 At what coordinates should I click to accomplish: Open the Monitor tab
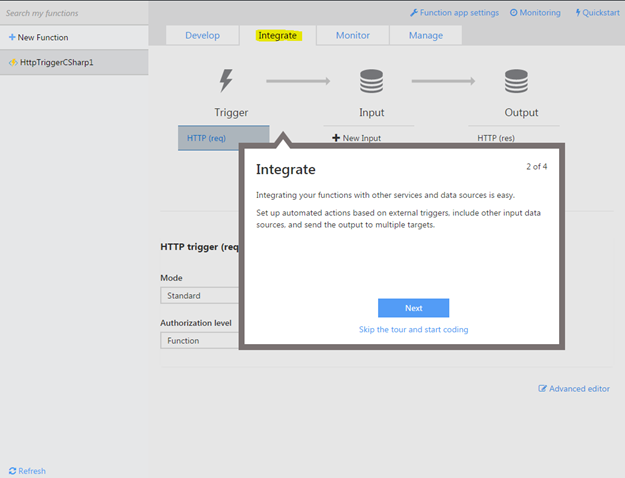353,35
